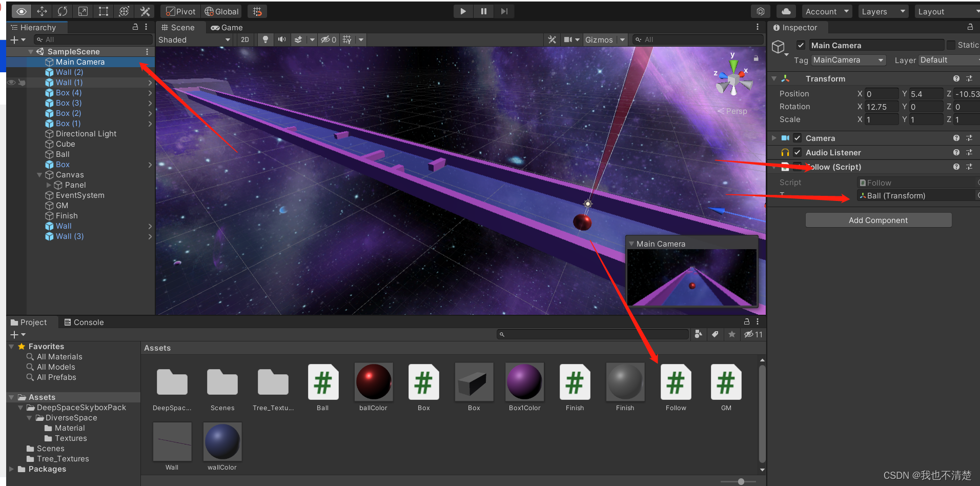Disable the Audio Listener component checkbox
980x486 pixels.
[797, 152]
